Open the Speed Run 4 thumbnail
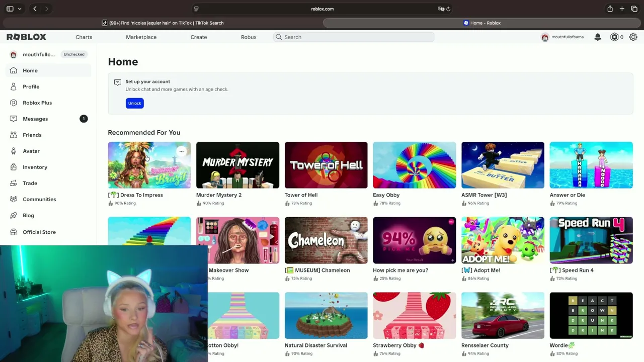This screenshot has height=362, width=644. coord(591,240)
